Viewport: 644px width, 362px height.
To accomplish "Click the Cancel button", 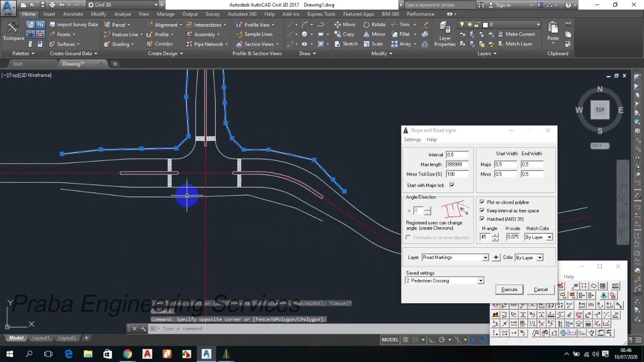I will click(x=540, y=290).
